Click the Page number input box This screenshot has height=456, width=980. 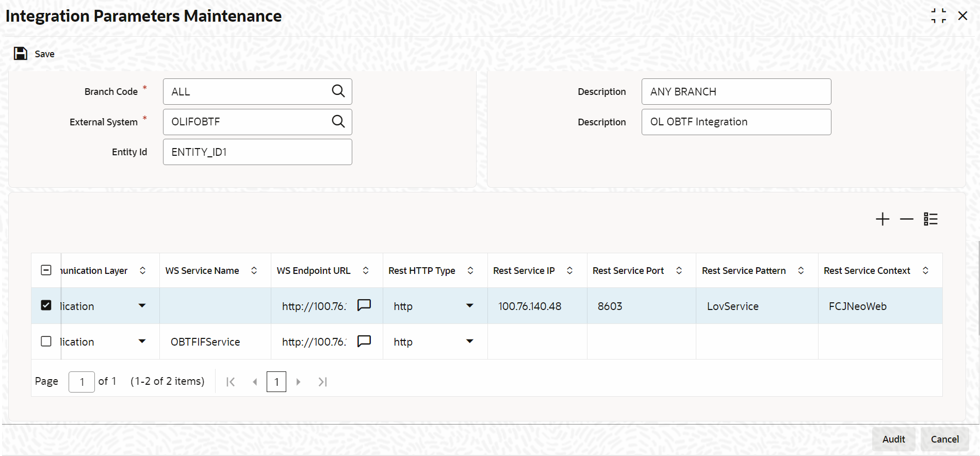click(x=81, y=382)
